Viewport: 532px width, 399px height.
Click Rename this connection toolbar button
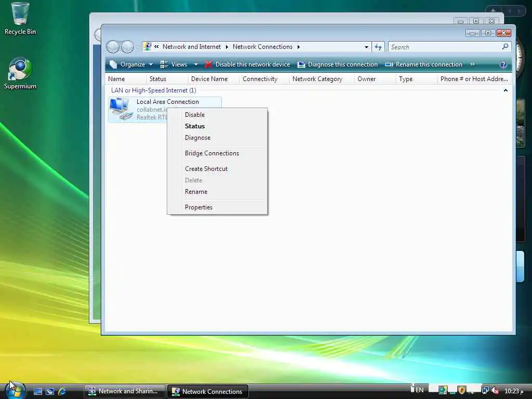423,64
